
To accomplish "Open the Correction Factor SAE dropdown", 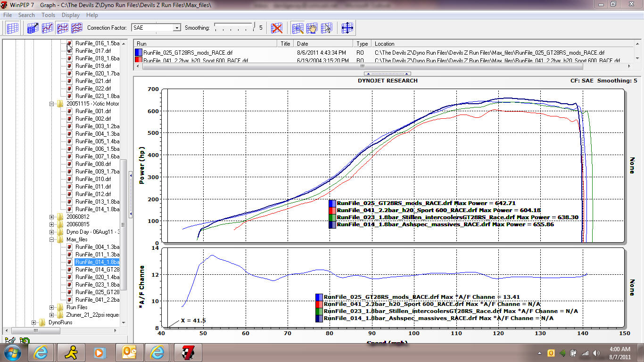I will pos(177,28).
